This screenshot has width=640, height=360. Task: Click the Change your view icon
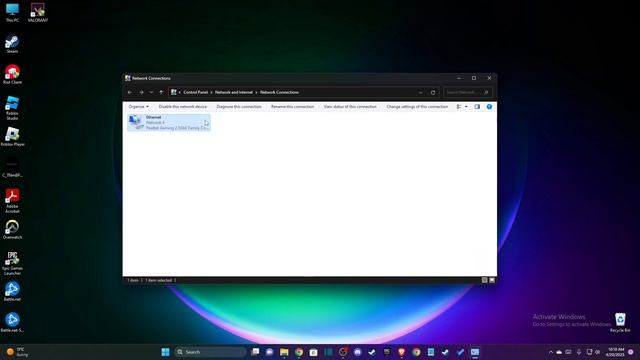pyautogui.click(x=459, y=107)
